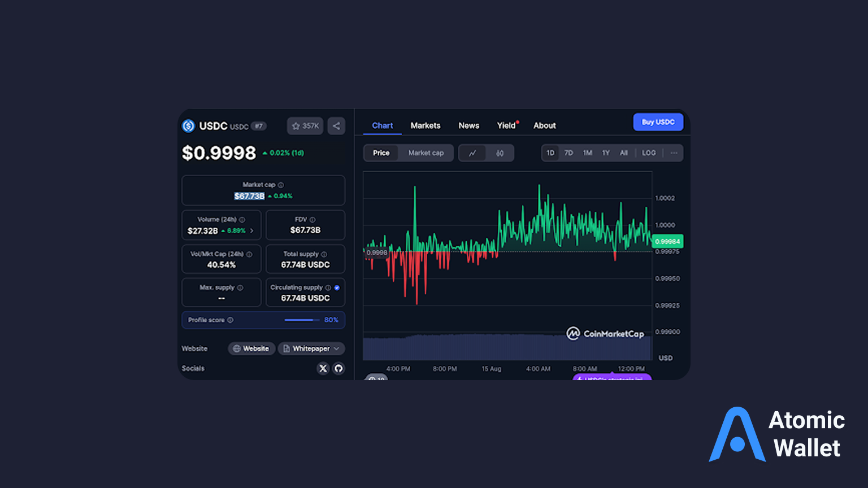This screenshot has height=488, width=868.
Task: Click the 40.54% Vol/Mkt Cap value
Action: tap(222, 264)
